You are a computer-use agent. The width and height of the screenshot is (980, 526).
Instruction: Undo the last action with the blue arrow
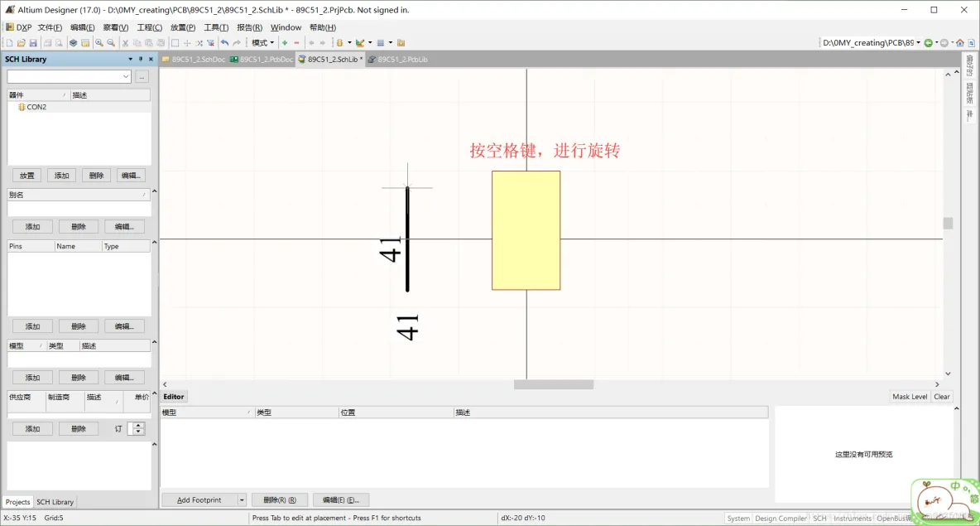tap(225, 43)
